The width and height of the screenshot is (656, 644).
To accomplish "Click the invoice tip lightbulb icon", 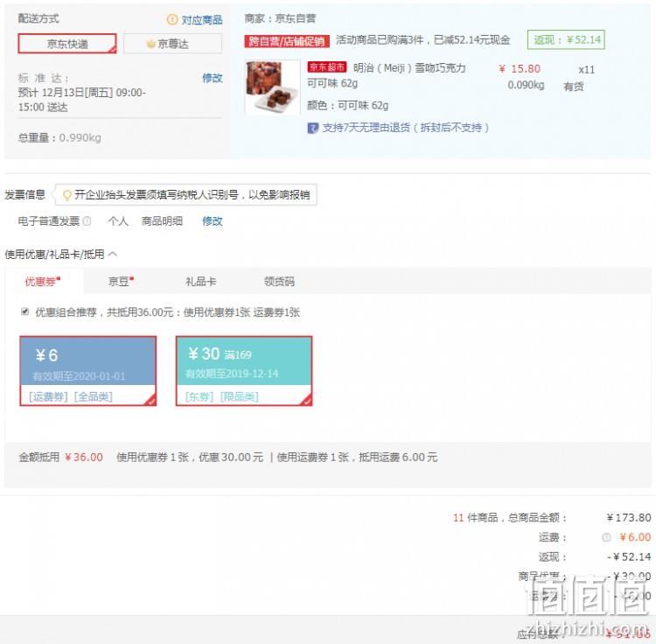I will (66, 195).
